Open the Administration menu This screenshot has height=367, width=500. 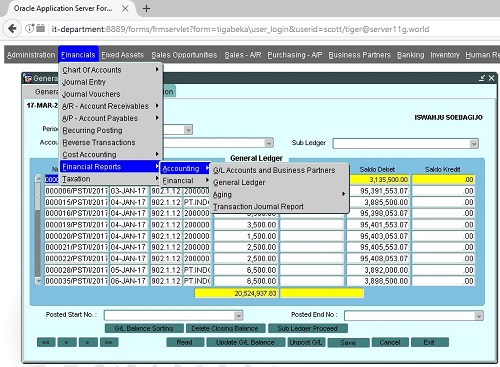(x=31, y=55)
